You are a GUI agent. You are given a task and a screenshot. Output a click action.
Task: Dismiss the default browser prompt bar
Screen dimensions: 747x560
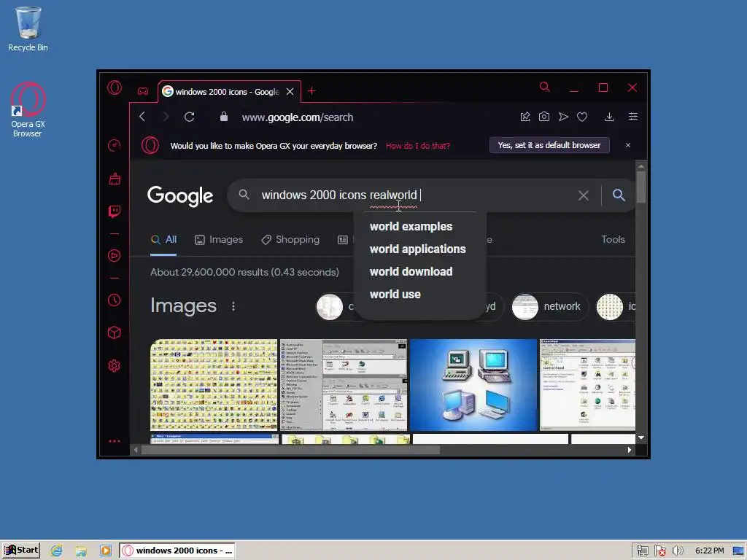click(628, 145)
